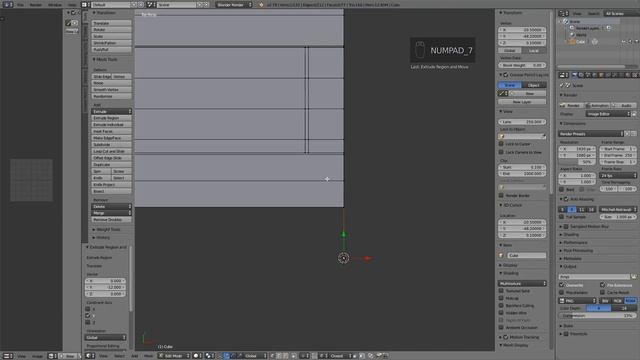This screenshot has height=360, width=640.
Task: Expand the Weight Tools panel
Action: pos(108,230)
